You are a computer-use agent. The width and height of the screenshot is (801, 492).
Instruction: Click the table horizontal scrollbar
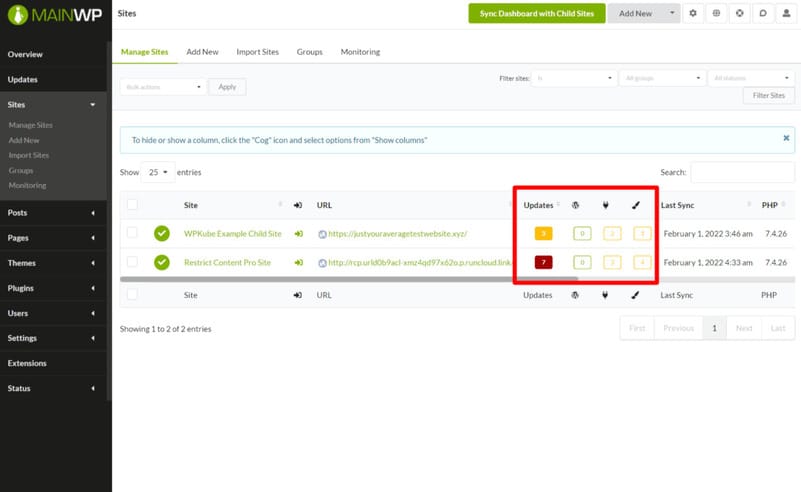pos(349,279)
